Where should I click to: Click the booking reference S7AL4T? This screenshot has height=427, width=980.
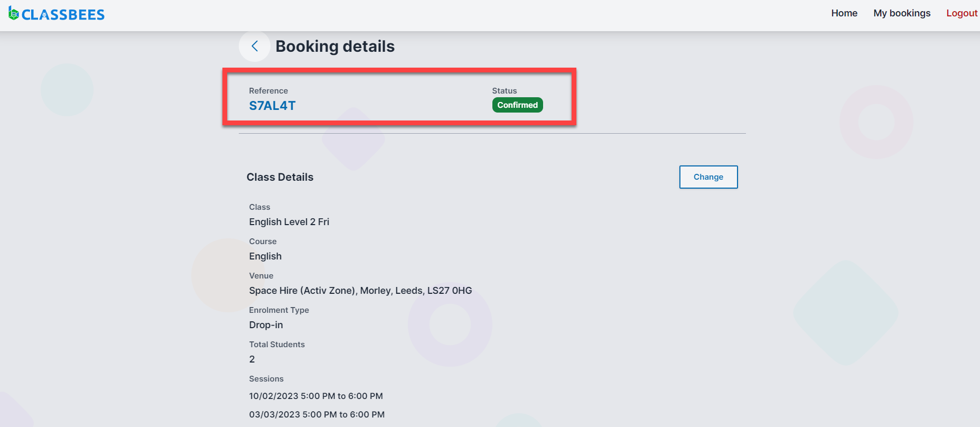272,106
